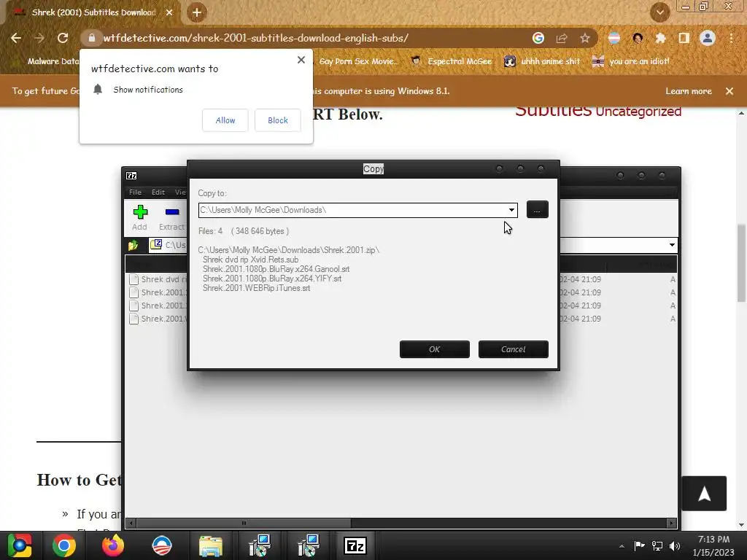Close the notification permission popup
747x560 pixels.
(301, 60)
